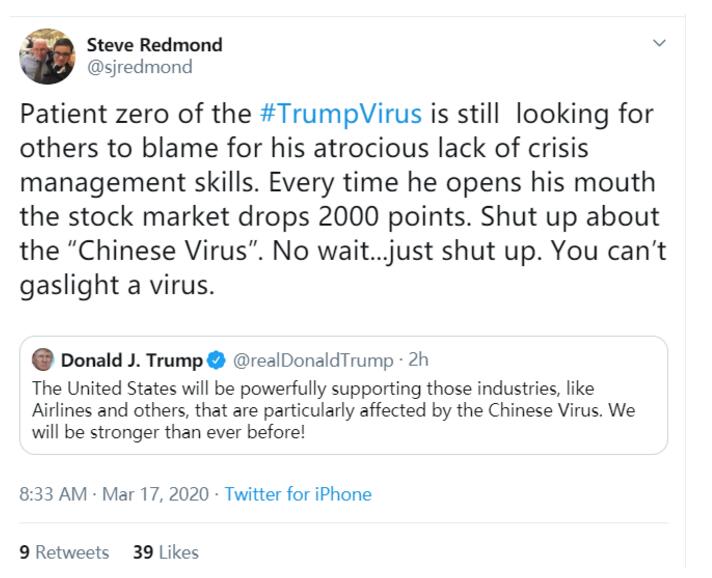Click the Donald J. Trump name

pyautogui.click(x=132, y=361)
